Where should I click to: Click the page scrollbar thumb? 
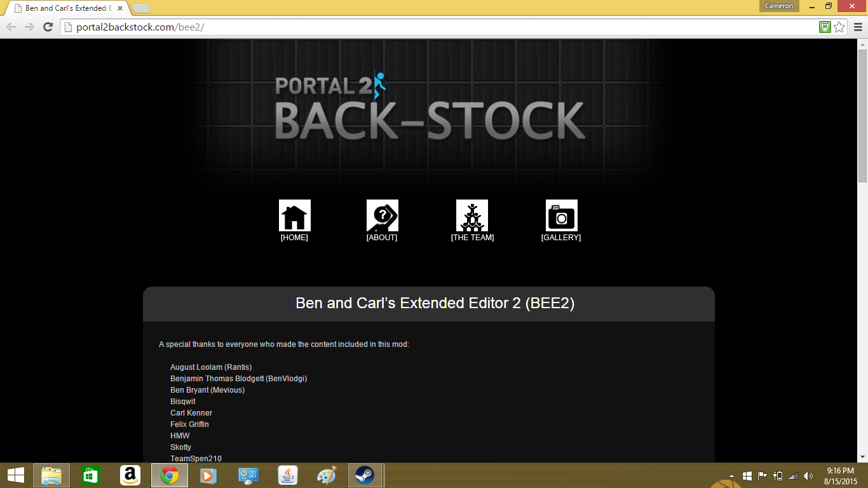pos(862,116)
